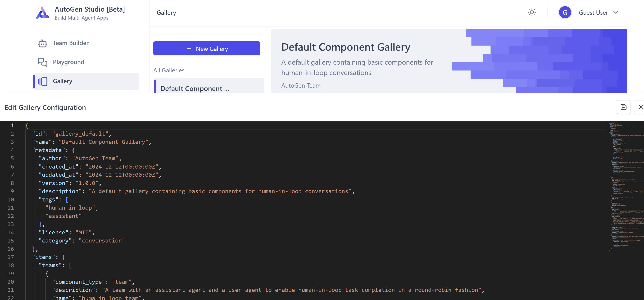Expand the Guest User dropdown chevron

[616, 12]
